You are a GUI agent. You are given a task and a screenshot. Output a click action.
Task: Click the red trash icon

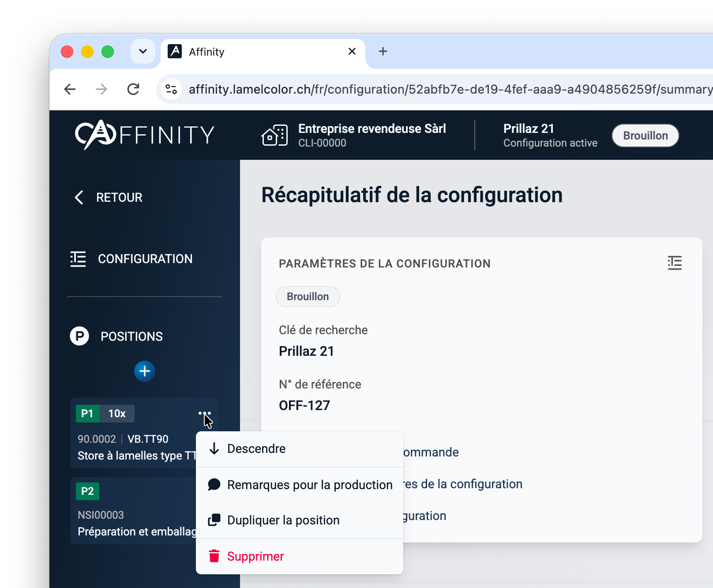point(214,556)
